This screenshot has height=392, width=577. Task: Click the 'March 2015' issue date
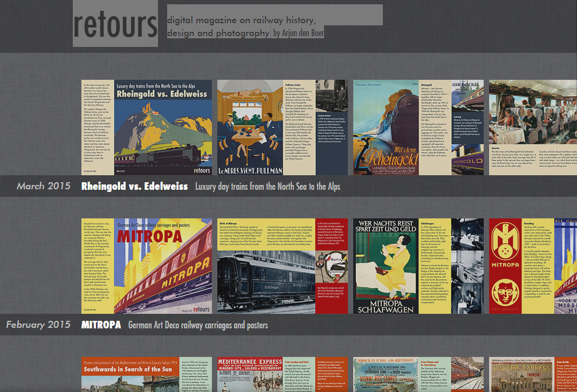click(44, 186)
